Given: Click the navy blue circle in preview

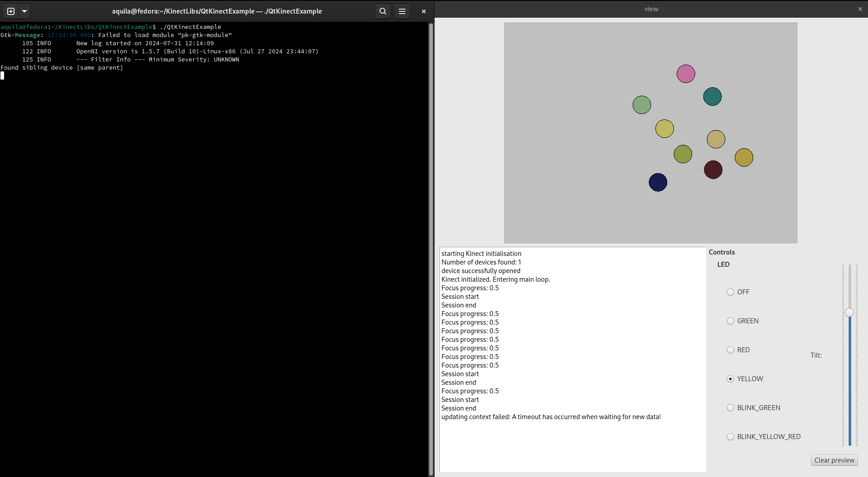Looking at the screenshot, I should pos(658,182).
